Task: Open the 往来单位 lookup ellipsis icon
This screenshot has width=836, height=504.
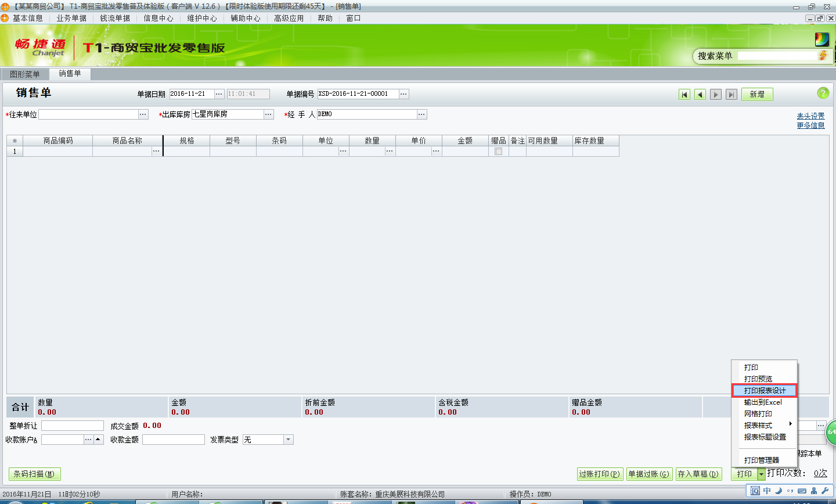Action: click(143, 114)
